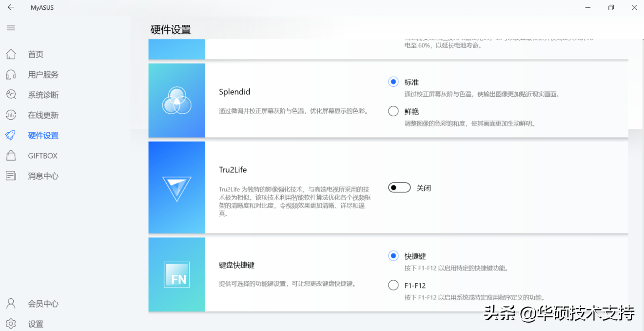Click the Tru2Life section title
The image size is (644, 331).
pos(233,170)
